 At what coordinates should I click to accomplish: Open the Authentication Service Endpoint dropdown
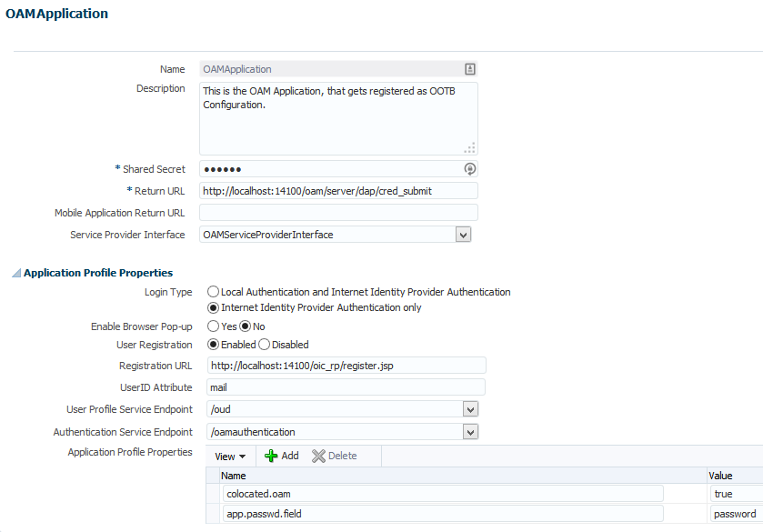pyautogui.click(x=470, y=430)
